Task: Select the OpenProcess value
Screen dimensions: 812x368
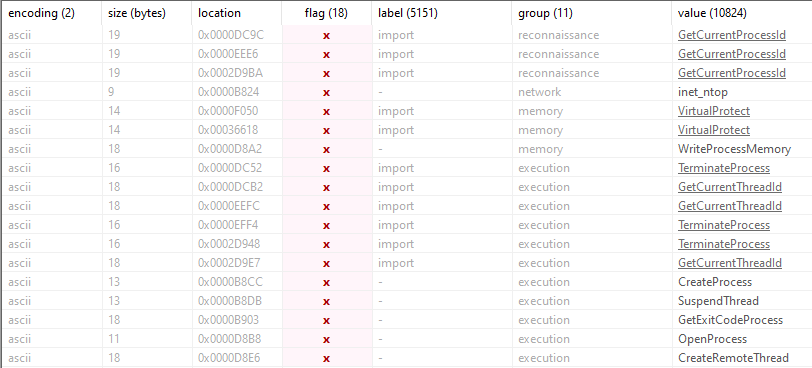Action: coord(713,339)
